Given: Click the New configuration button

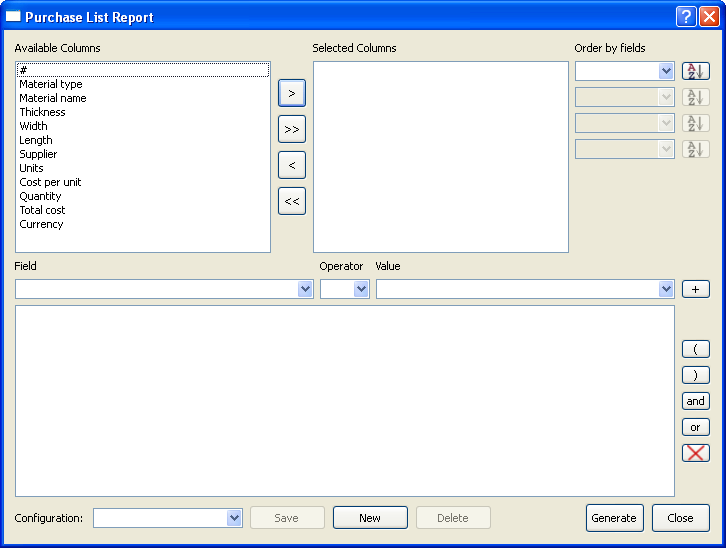Looking at the screenshot, I should coord(370,518).
